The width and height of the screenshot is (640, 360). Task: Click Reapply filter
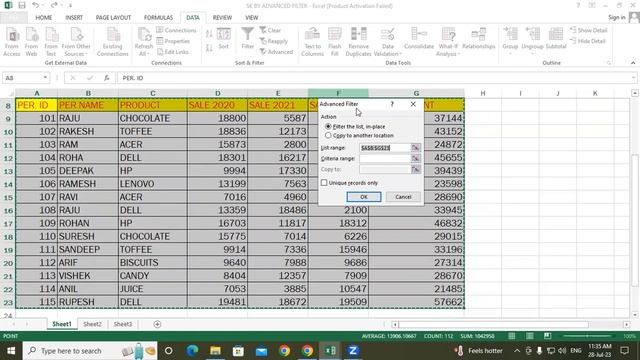(x=274, y=41)
